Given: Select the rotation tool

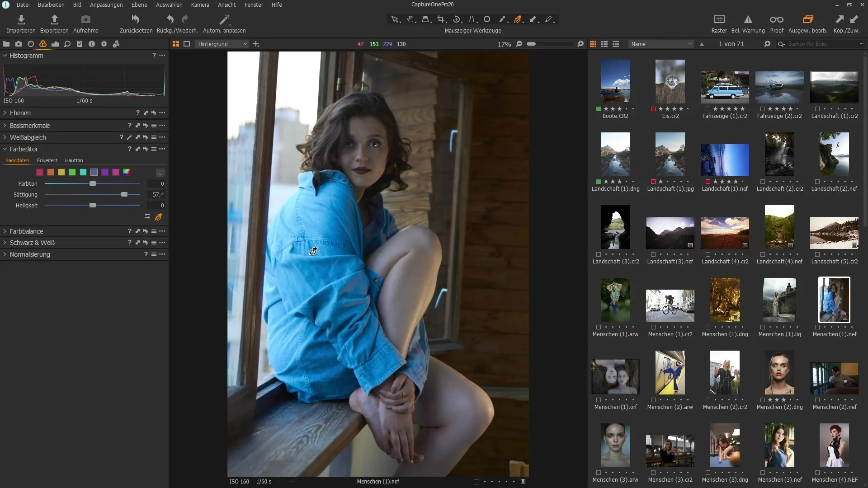Looking at the screenshot, I should (457, 19).
